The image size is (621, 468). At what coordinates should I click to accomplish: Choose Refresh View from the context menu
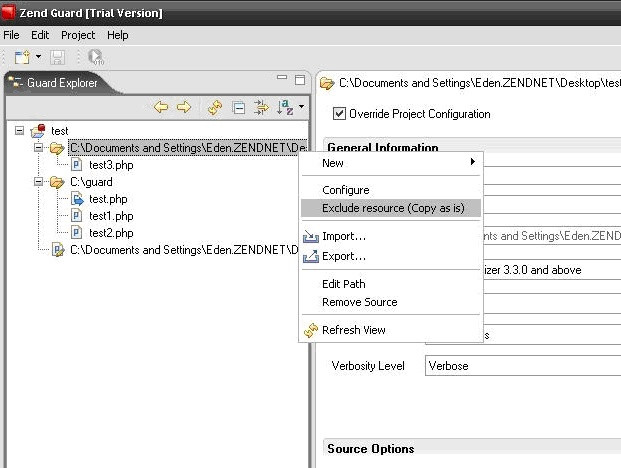391,330
